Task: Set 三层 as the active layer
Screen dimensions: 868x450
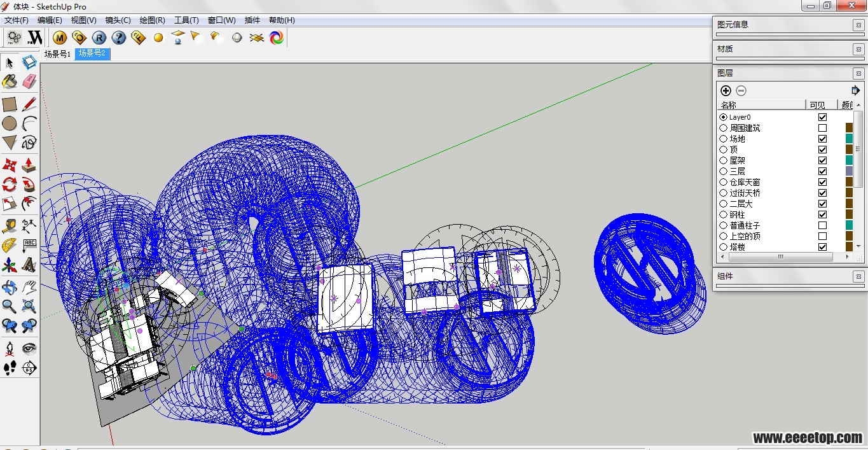Action: (x=724, y=171)
